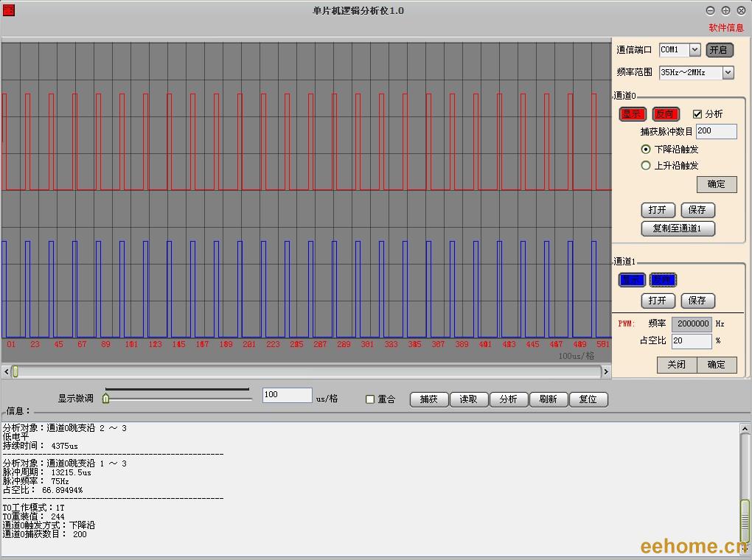This screenshot has height=560, width=752.
Task: Toggle channel 0 red 反向 invert button
Action: [x=665, y=114]
